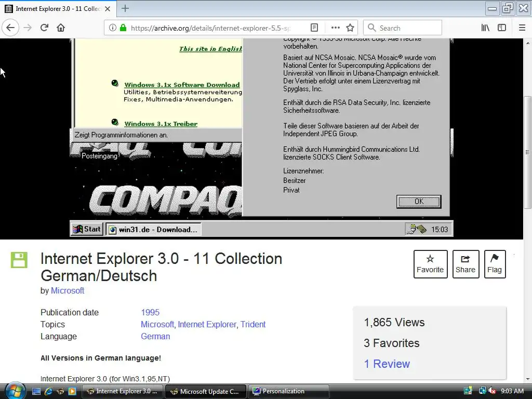Switch to Microsoft Update Catalog taskbar window
This screenshot has width=532, height=399.
tap(206, 391)
